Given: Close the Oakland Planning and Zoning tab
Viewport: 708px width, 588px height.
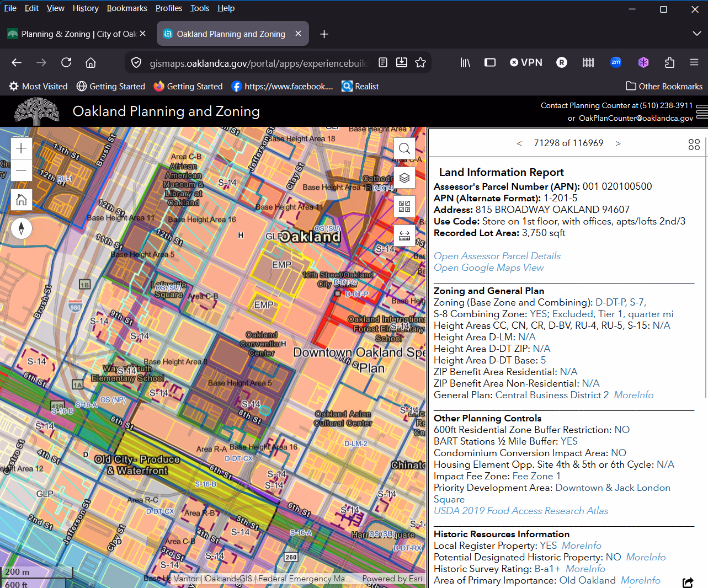Looking at the screenshot, I should (298, 34).
